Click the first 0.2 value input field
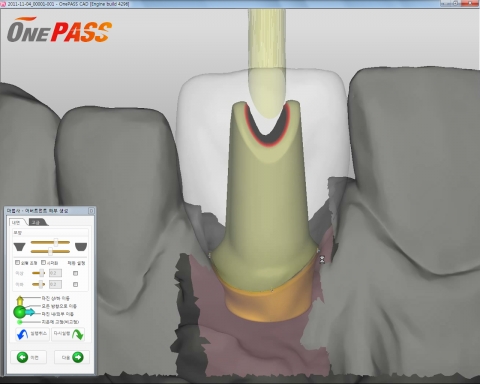Viewport: 480px width, 384px height. click(55, 273)
